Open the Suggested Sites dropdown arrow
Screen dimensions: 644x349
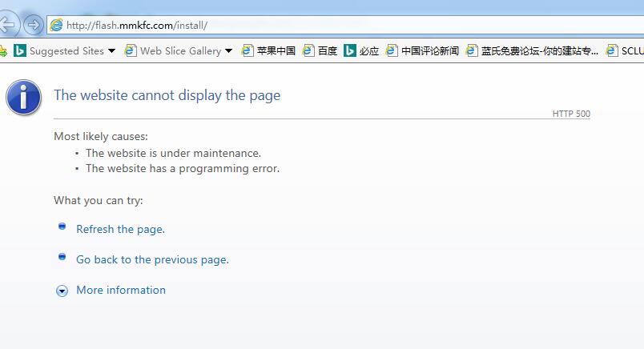click(111, 50)
